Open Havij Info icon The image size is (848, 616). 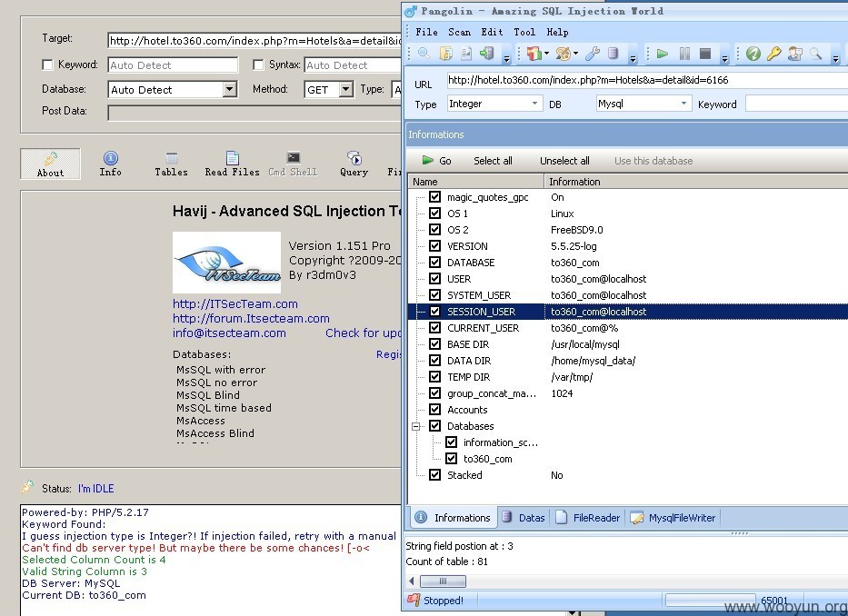tap(110, 164)
